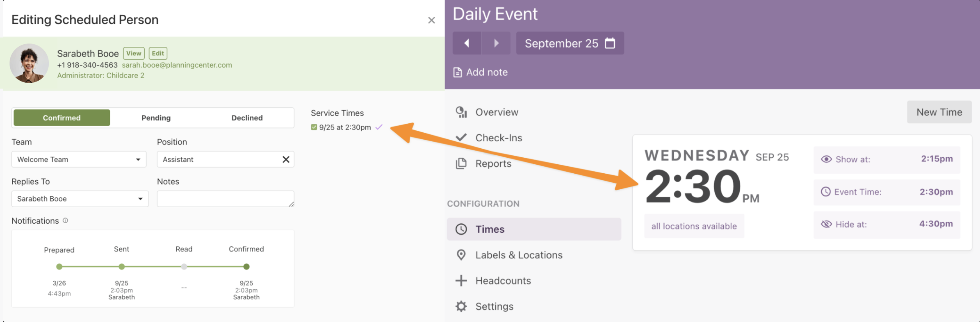980x322 pixels.
Task: Go to previous day with left arrow
Action: (x=467, y=43)
